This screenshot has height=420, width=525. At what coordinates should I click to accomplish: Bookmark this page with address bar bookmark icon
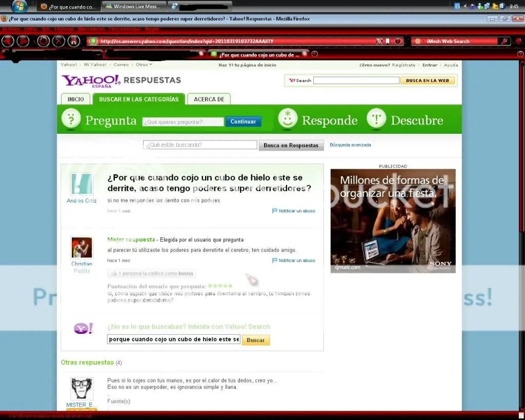388,41
